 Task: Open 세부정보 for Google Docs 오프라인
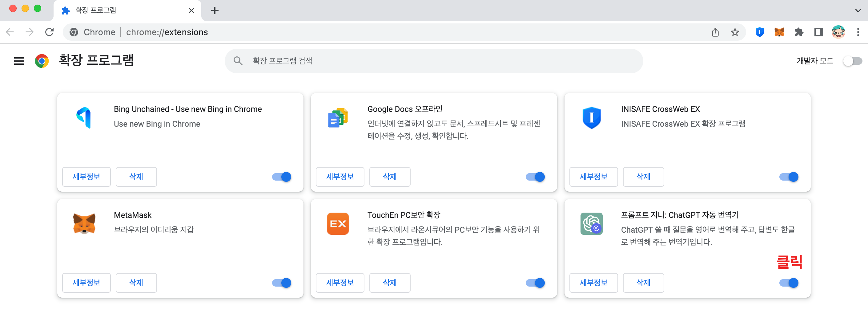click(x=340, y=177)
